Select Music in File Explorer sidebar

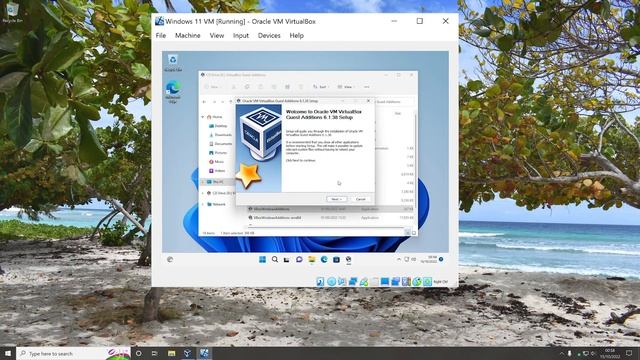click(216, 162)
